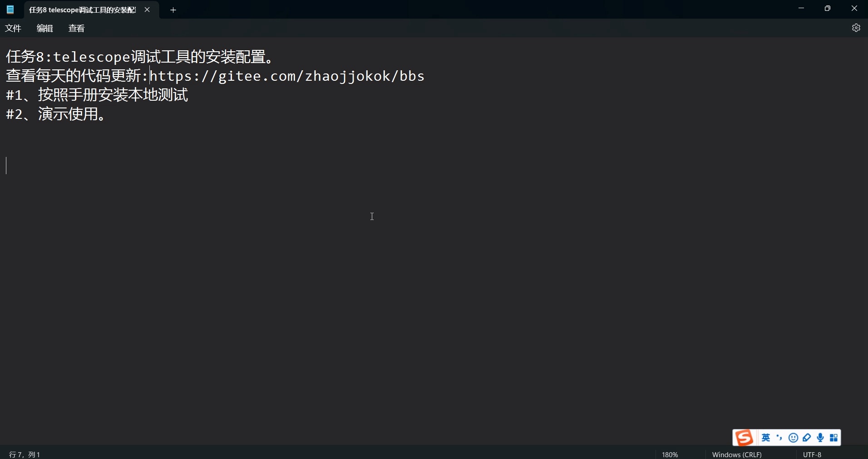Click the Windows (CRLF) line-ending indicator

point(737,454)
